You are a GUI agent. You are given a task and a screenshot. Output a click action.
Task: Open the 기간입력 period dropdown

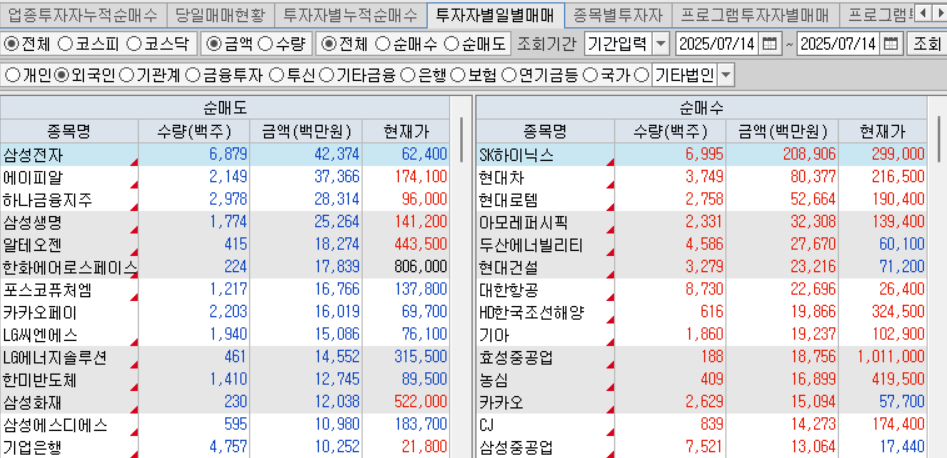tap(662, 44)
